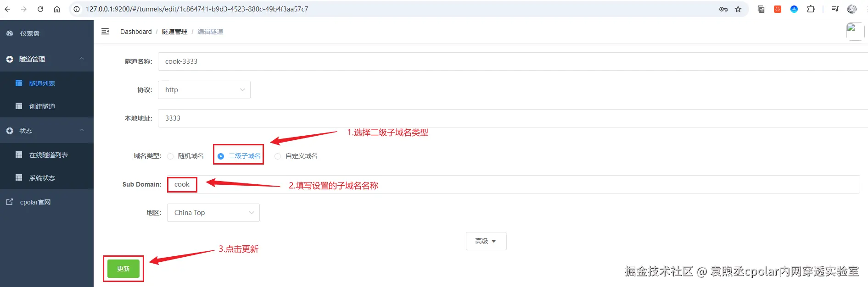Screen dimensions: 868x287
Task: Click the green 更新 button
Action: (123, 269)
